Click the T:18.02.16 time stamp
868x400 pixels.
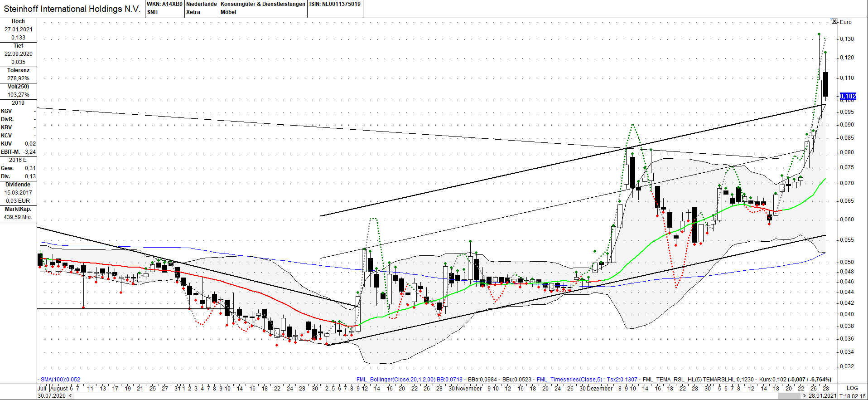coord(853,396)
